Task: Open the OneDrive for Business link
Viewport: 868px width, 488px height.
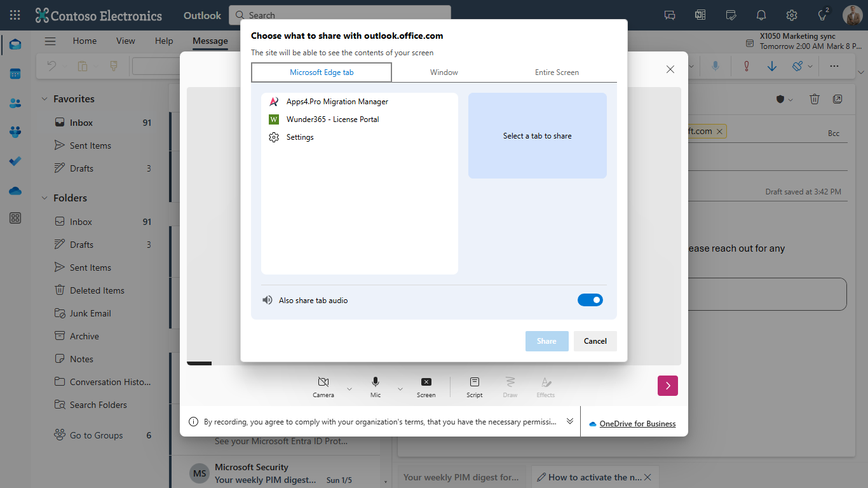Action: tap(637, 424)
